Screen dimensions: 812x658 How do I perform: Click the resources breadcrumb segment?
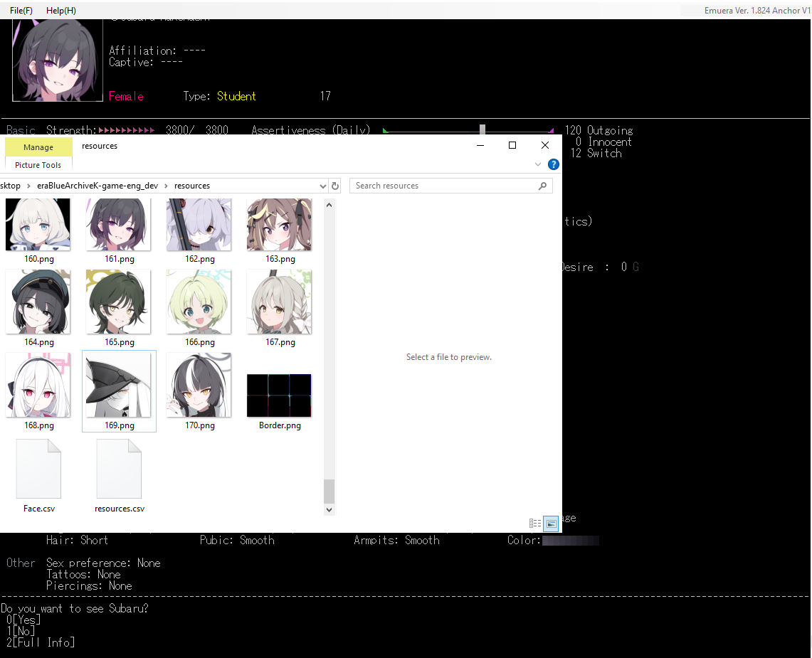(x=192, y=186)
